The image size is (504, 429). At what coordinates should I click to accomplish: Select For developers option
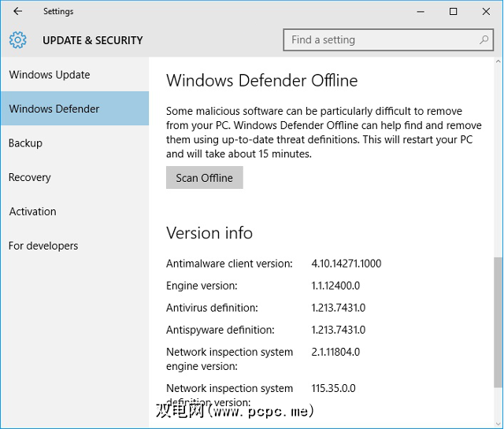75,246
